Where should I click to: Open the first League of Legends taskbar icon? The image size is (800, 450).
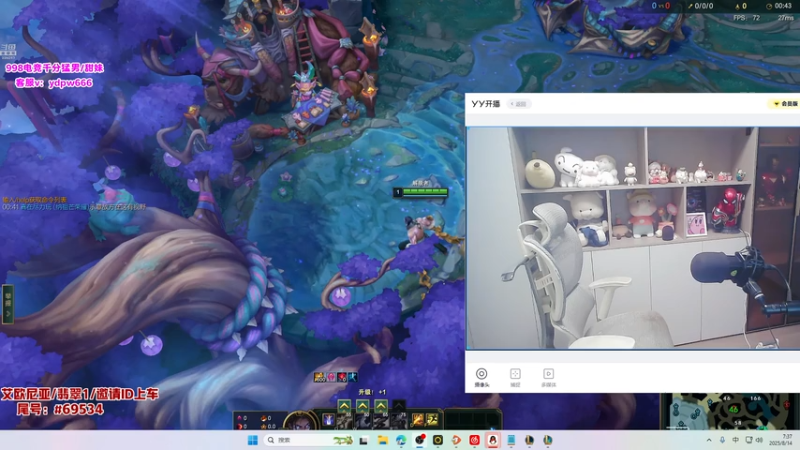tap(530, 440)
